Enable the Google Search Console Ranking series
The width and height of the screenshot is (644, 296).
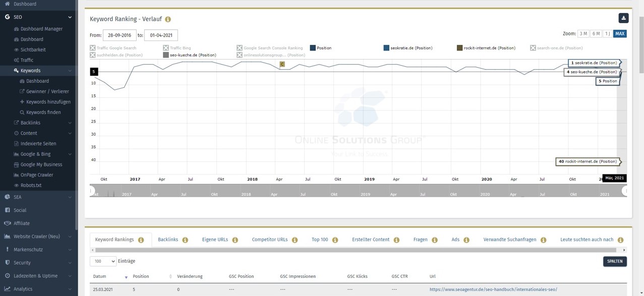(270, 48)
